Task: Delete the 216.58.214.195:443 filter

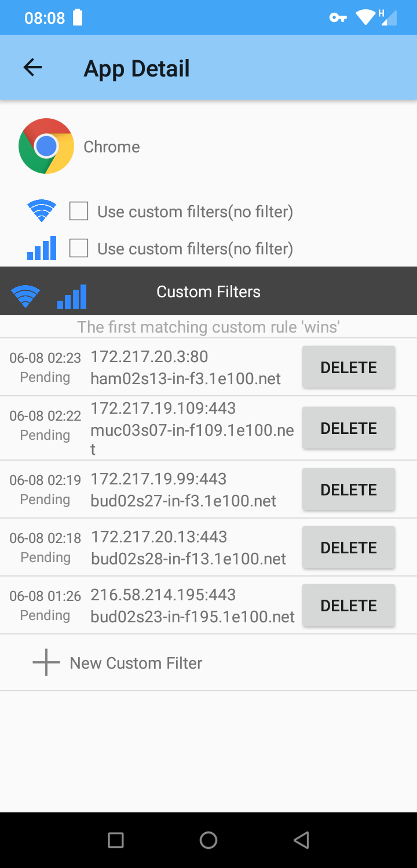Action: click(349, 606)
